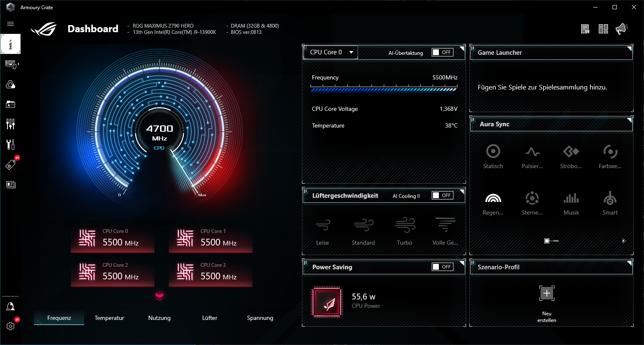Toggle the AI-Übertaktung switch
The image size is (644, 345).
pyautogui.click(x=443, y=52)
